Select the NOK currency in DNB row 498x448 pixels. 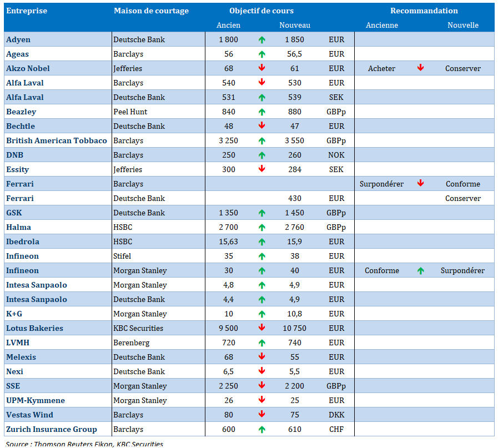(x=336, y=155)
